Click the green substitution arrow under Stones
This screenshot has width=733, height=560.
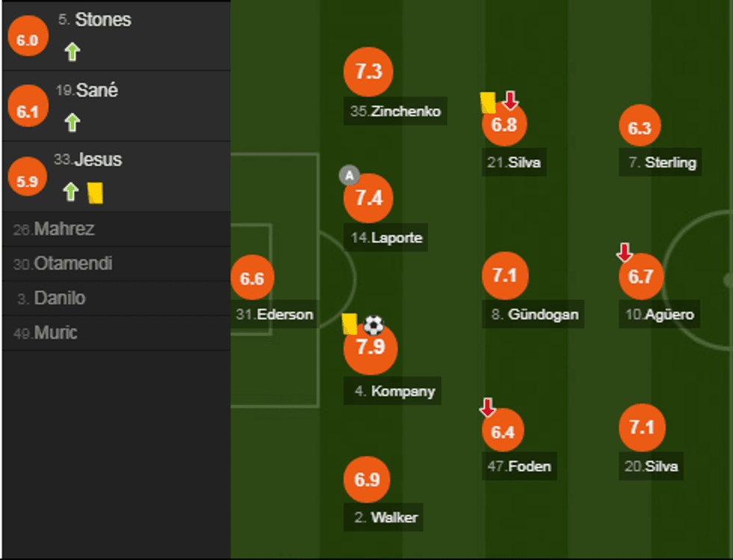tap(72, 52)
